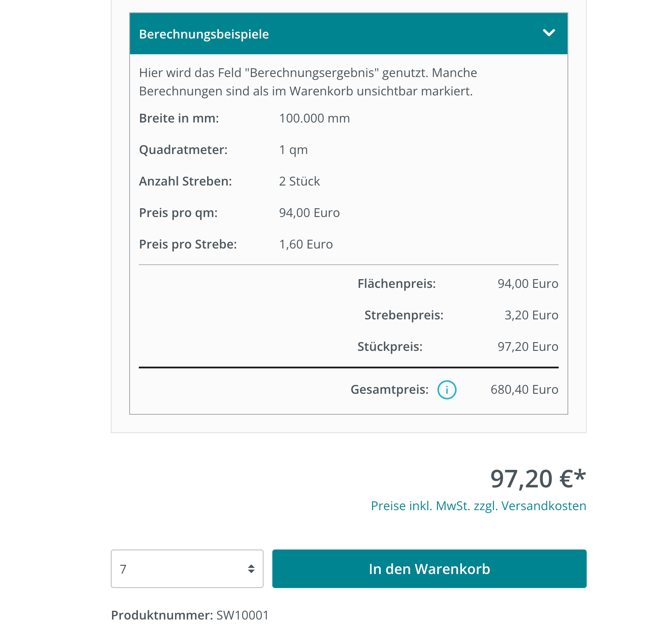Screen dimensions: 662x644
Task: Collapse the Berechnungsbeispiele panel chevron
Action: point(549,33)
